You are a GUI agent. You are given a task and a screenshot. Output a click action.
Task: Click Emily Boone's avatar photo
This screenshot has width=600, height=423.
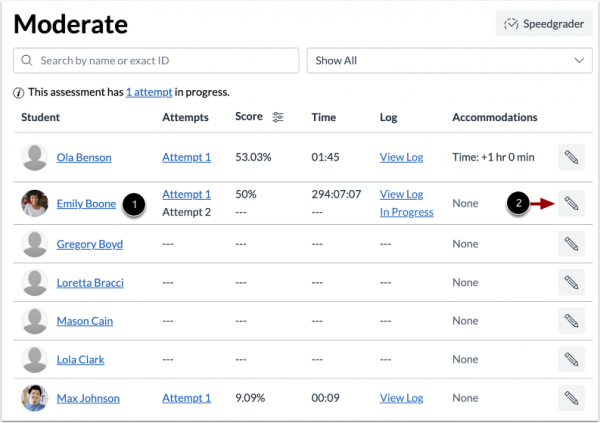point(35,204)
